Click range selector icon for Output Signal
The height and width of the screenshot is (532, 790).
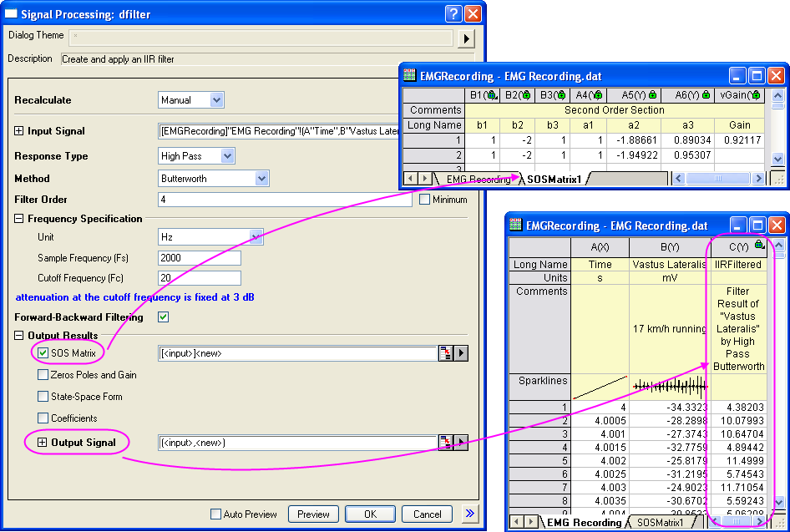click(x=446, y=442)
